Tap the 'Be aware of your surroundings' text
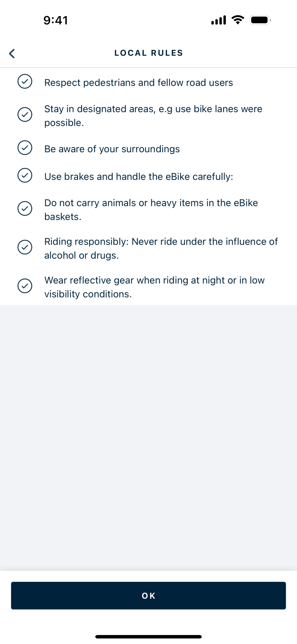Screen dimensions: 297x644 click(x=112, y=149)
